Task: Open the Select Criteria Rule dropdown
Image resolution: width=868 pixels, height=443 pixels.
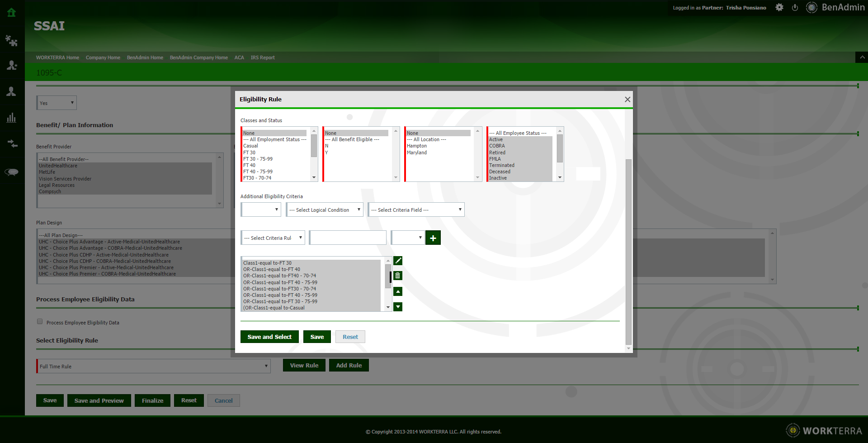Action: click(273, 238)
